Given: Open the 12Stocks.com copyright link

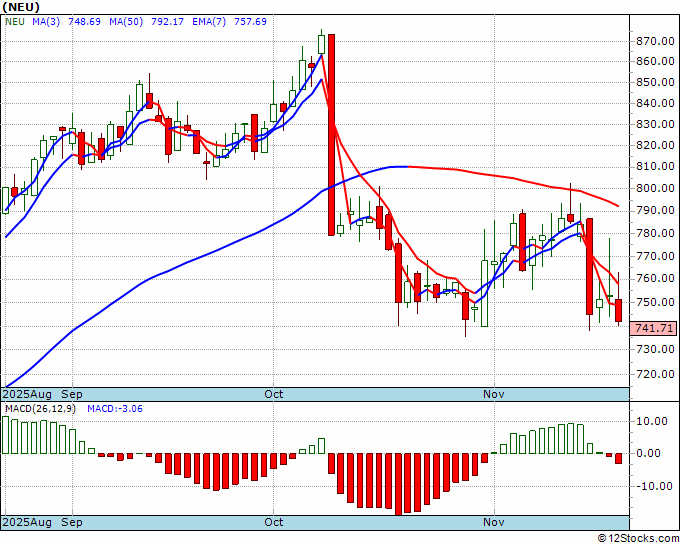Looking at the screenshot, I should pyautogui.click(x=638, y=538).
